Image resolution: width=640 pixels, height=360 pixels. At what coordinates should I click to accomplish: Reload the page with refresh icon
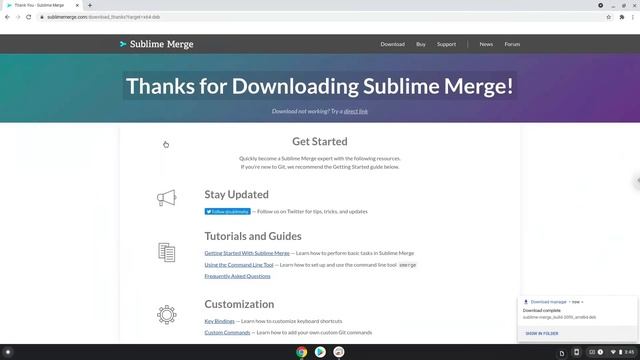[29, 17]
